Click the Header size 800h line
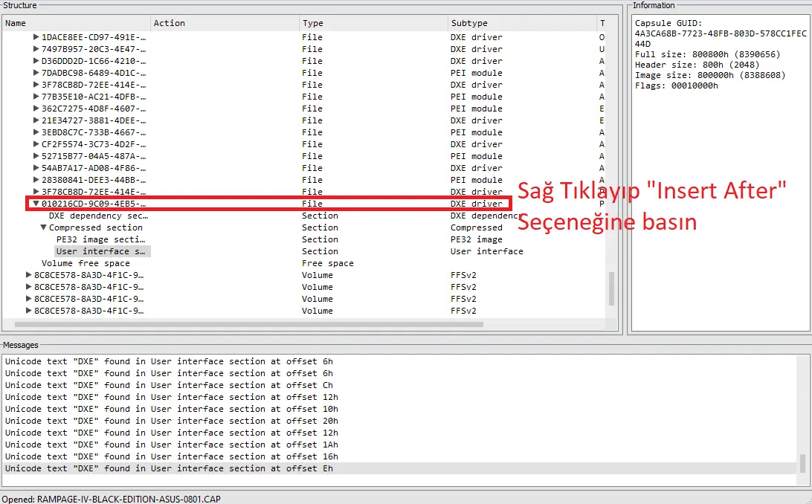Viewport: 812px width, 504px height. pyautogui.click(x=697, y=65)
